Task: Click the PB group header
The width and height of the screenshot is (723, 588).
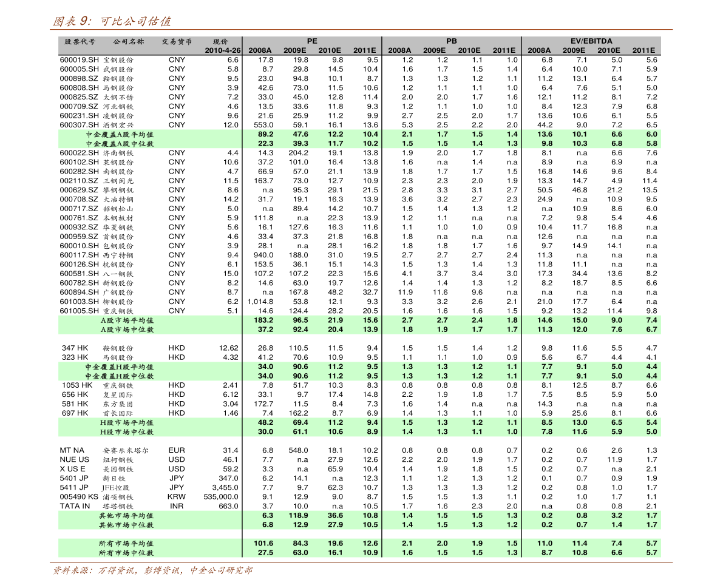Action: coord(452,41)
